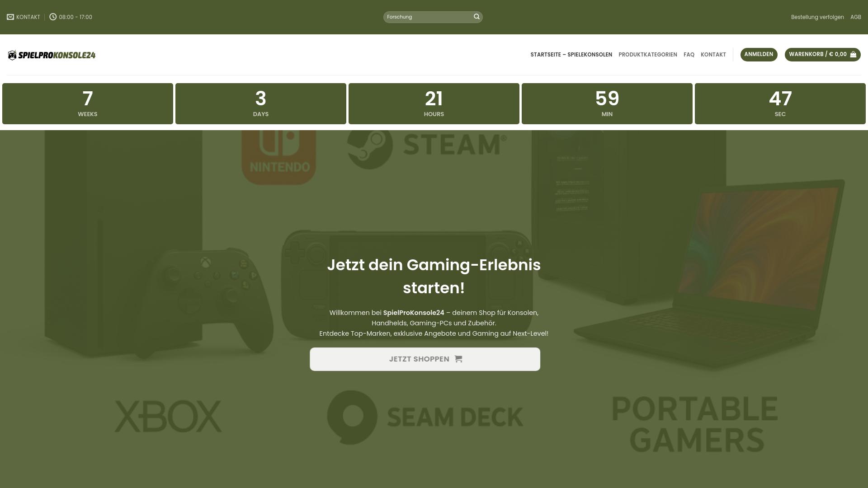Type in the Forschung search field
Viewport: 868px width, 488px height.
(x=427, y=17)
